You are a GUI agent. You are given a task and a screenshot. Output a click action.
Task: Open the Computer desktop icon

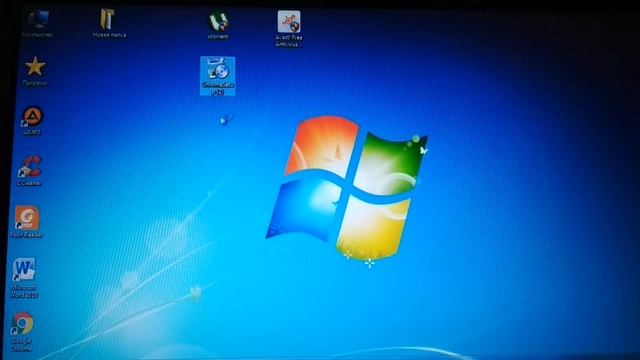click(x=38, y=24)
